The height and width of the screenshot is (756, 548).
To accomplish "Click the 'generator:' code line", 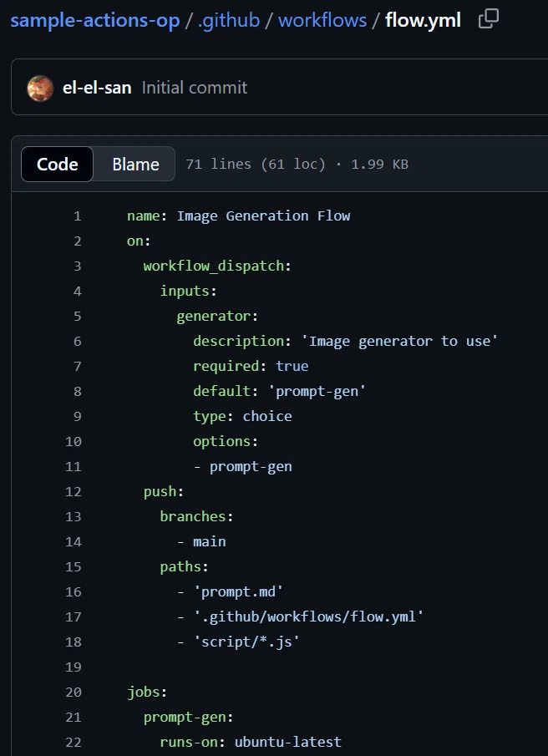I will [217, 317].
